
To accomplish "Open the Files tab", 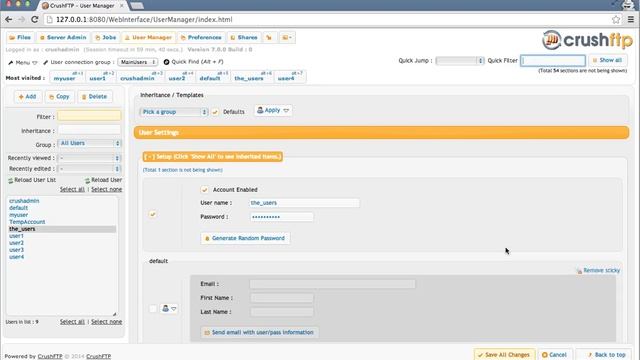I will 20,38.
